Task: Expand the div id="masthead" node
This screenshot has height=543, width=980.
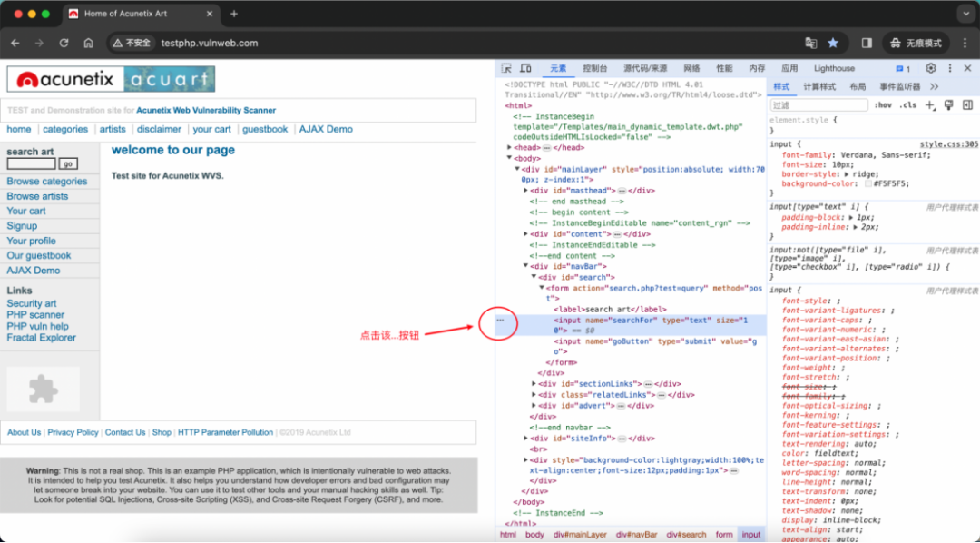Action: pos(525,191)
